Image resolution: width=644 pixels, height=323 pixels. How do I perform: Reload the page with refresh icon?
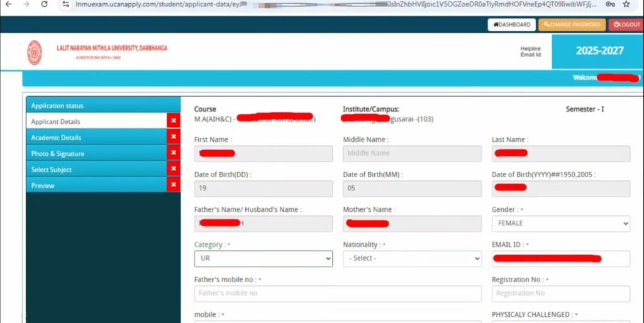pyautogui.click(x=45, y=4)
